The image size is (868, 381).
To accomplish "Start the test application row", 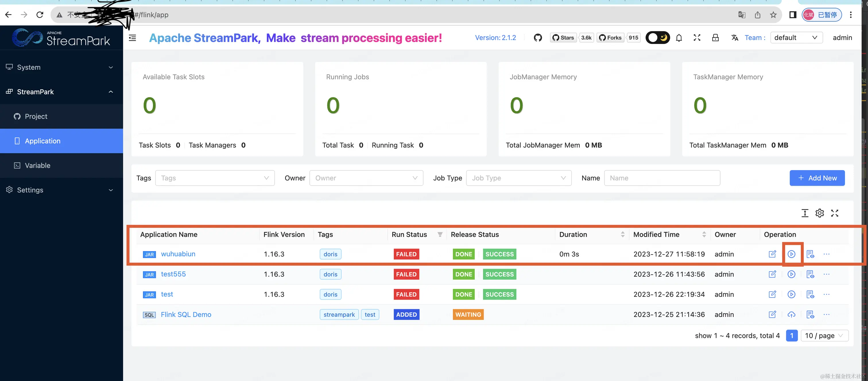I will click(x=791, y=294).
